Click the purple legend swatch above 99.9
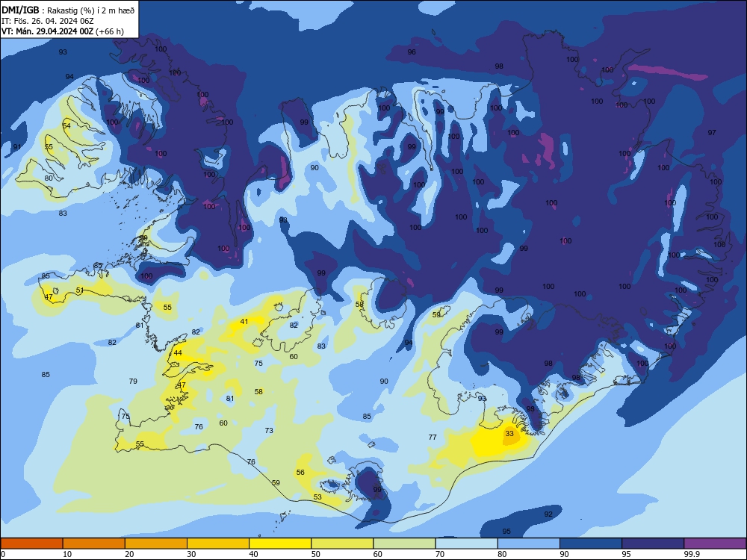This screenshot has height=560, width=747. click(x=715, y=544)
